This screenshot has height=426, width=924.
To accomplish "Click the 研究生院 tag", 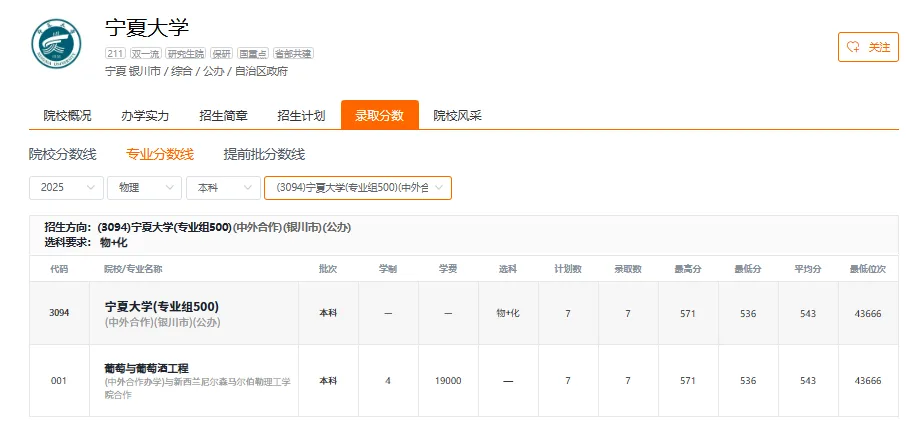I will click(186, 54).
